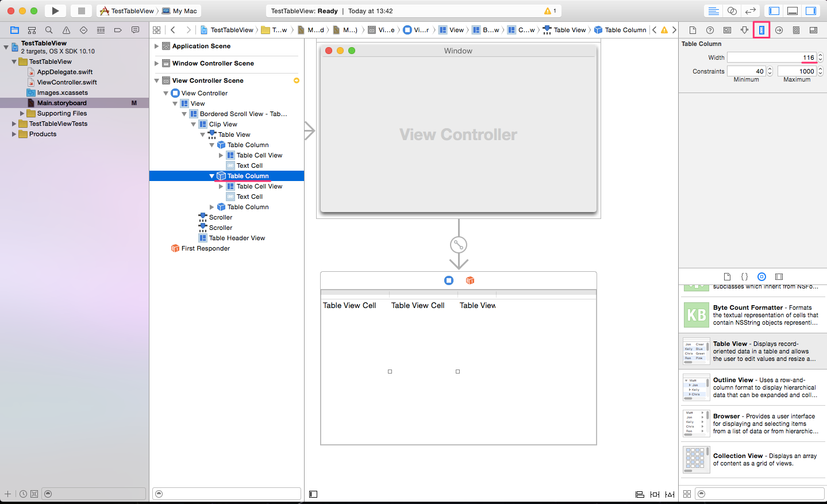The width and height of the screenshot is (827, 504).
Task: Expand the TestTableViewTests group
Action: (14, 124)
